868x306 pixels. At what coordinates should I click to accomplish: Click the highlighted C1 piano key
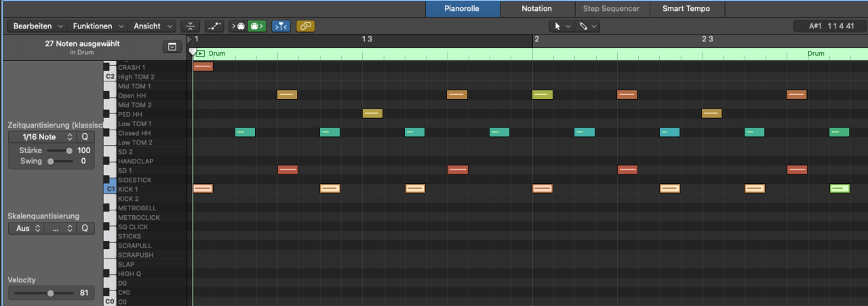[x=110, y=189]
